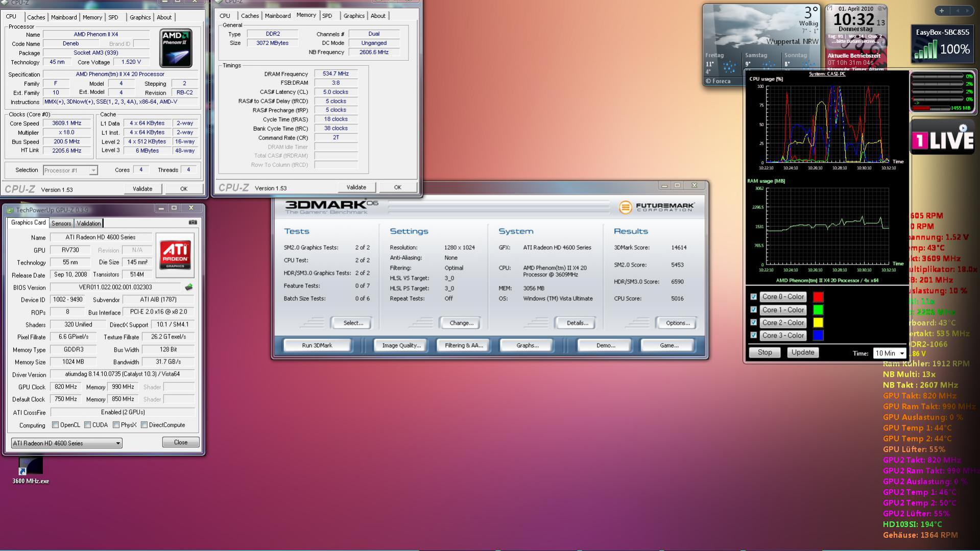Click the Core Speed value 3609.1 MHz
980x551 pixels.
coord(67,123)
